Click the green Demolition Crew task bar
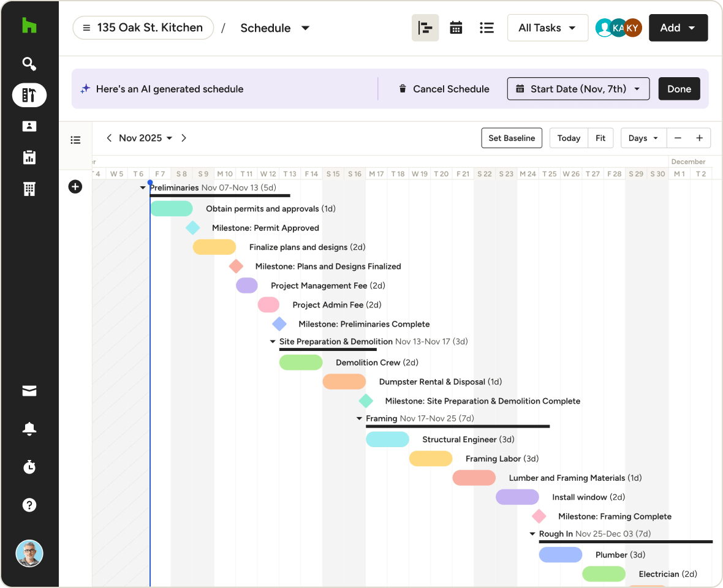This screenshot has height=588, width=723. click(301, 363)
